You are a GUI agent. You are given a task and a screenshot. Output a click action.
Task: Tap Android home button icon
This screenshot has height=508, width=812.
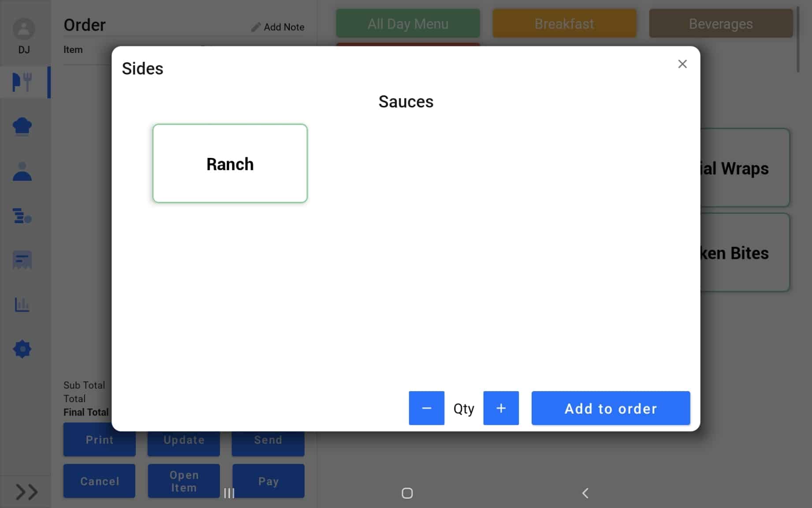(x=407, y=493)
